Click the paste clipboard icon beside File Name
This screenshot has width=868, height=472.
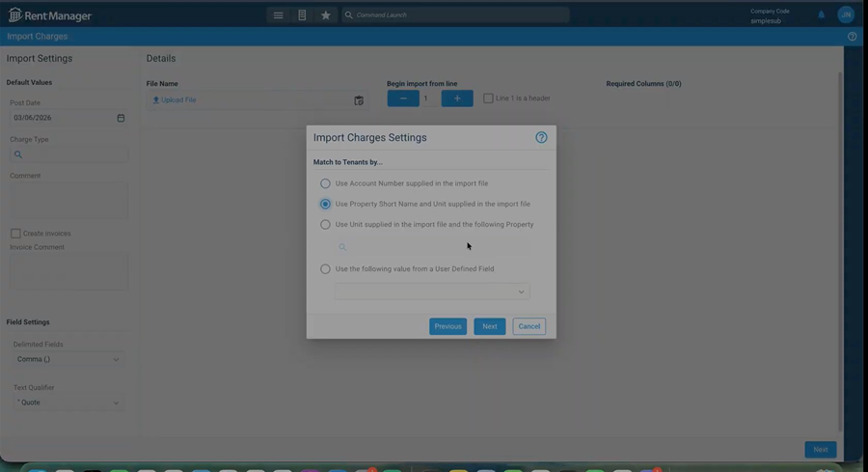(359, 100)
